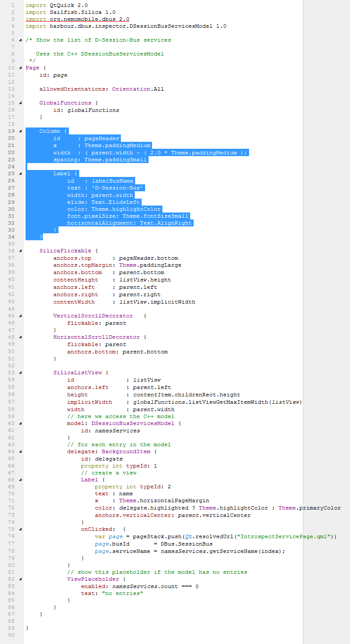Click the 'Uses the C++ DSessionBusServicesModel' comment

100,54
